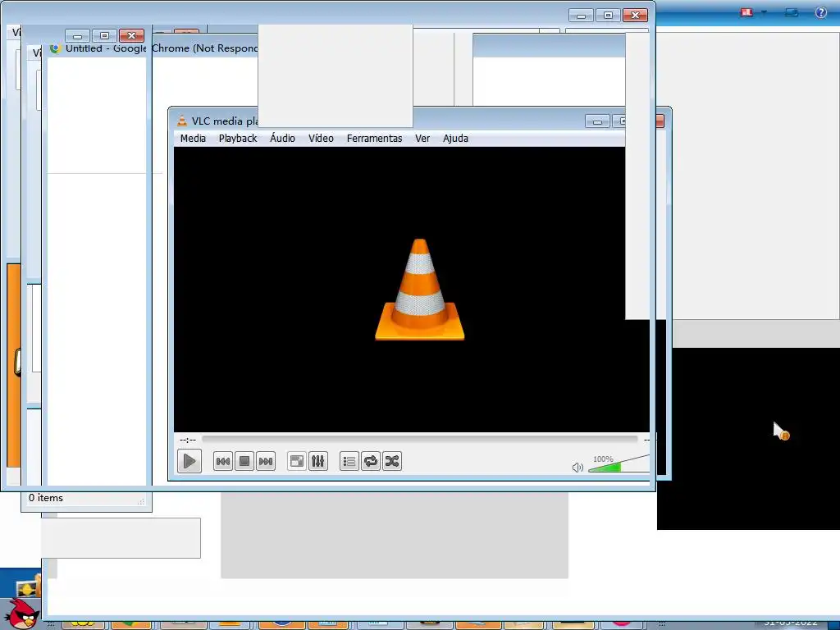Start playback with the VLC play button
The image size is (840, 630).
pyautogui.click(x=189, y=461)
